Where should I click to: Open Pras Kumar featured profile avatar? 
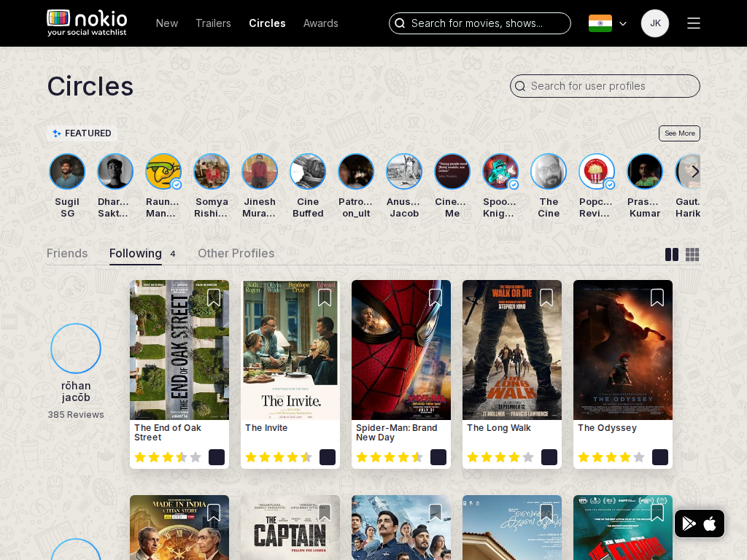pyautogui.click(x=645, y=171)
